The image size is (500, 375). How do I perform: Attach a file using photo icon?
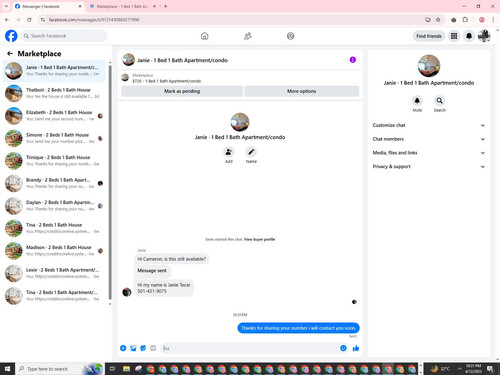[x=133, y=348]
